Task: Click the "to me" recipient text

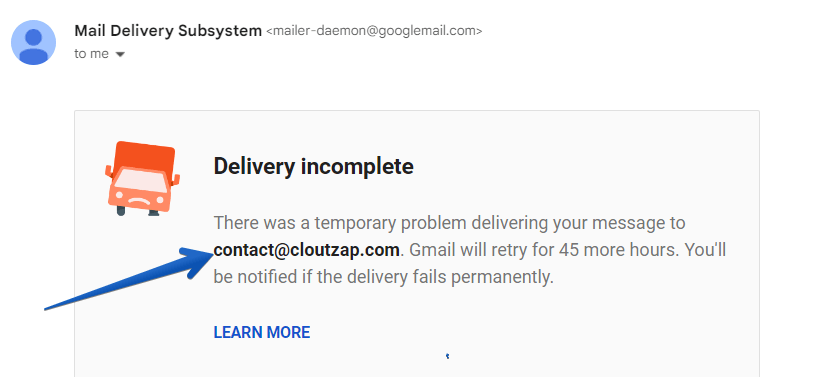Action: click(91, 54)
